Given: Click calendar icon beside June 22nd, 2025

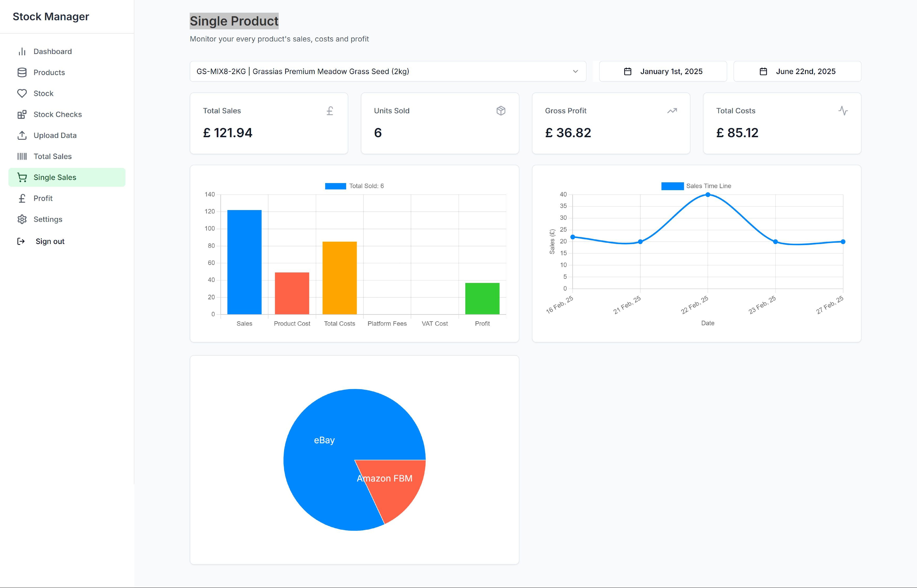Looking at the screenshot, I should (763, 71).
